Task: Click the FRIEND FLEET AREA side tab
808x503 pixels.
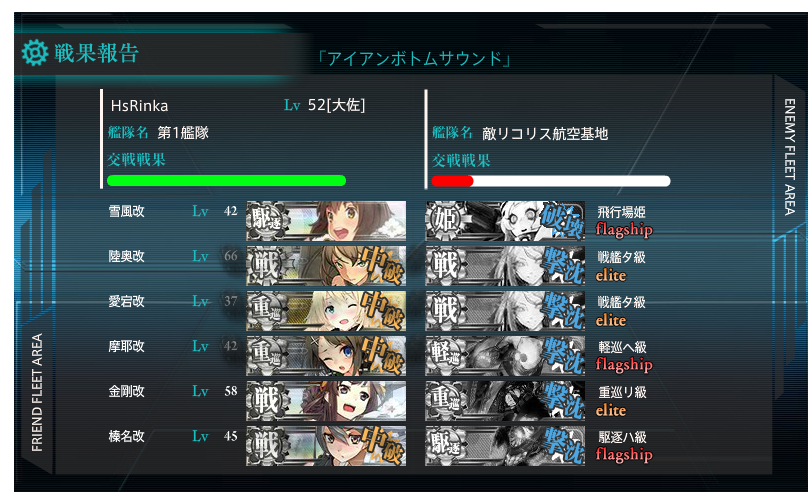Action: (37, 393)
